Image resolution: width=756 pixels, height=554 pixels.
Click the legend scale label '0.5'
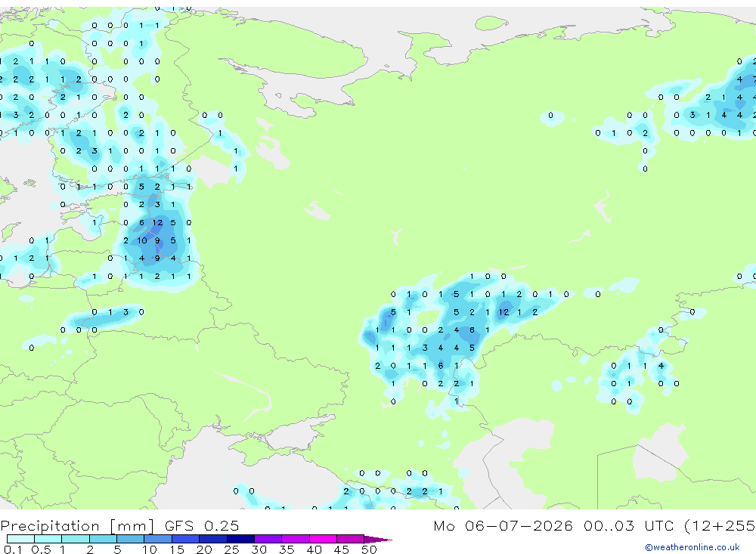41,549
